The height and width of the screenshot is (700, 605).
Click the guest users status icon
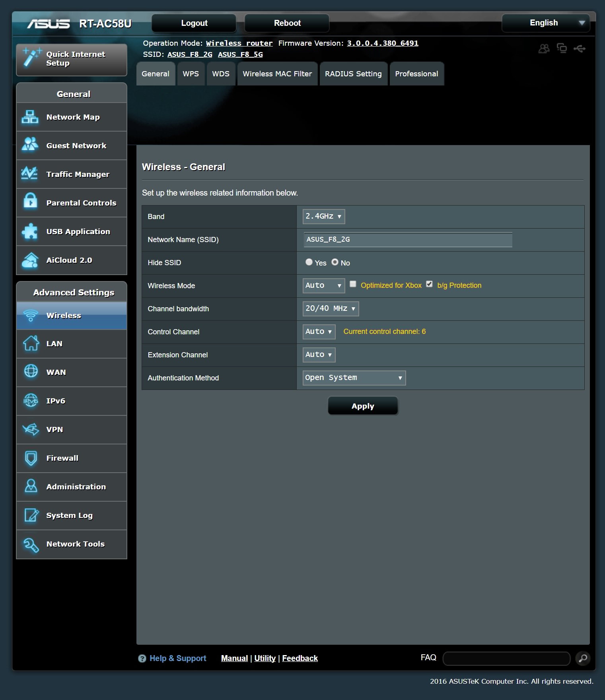coord(544,48)
